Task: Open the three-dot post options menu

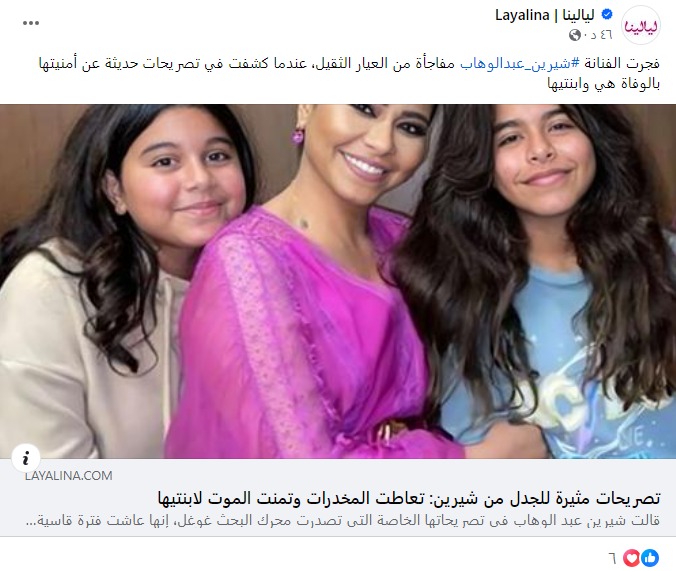Action: (31, 23)
